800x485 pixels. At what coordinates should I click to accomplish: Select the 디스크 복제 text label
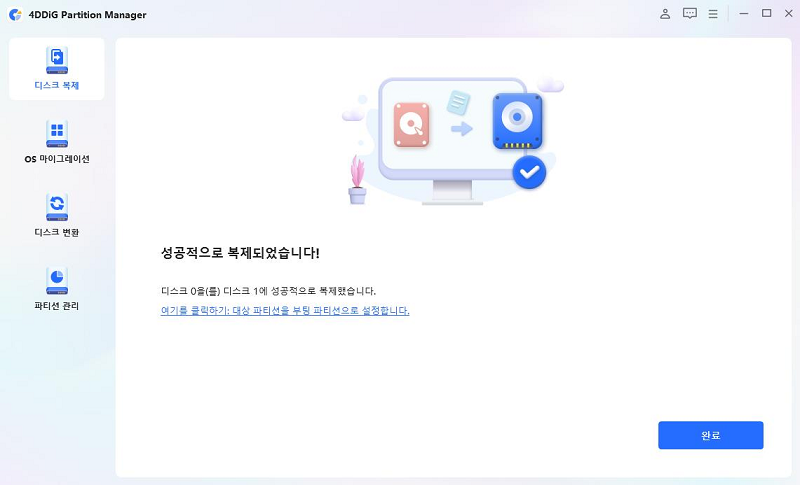coord(57,85)
